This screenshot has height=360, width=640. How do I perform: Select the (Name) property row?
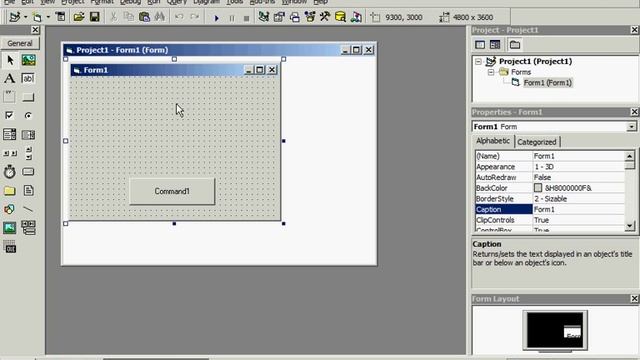550,156
